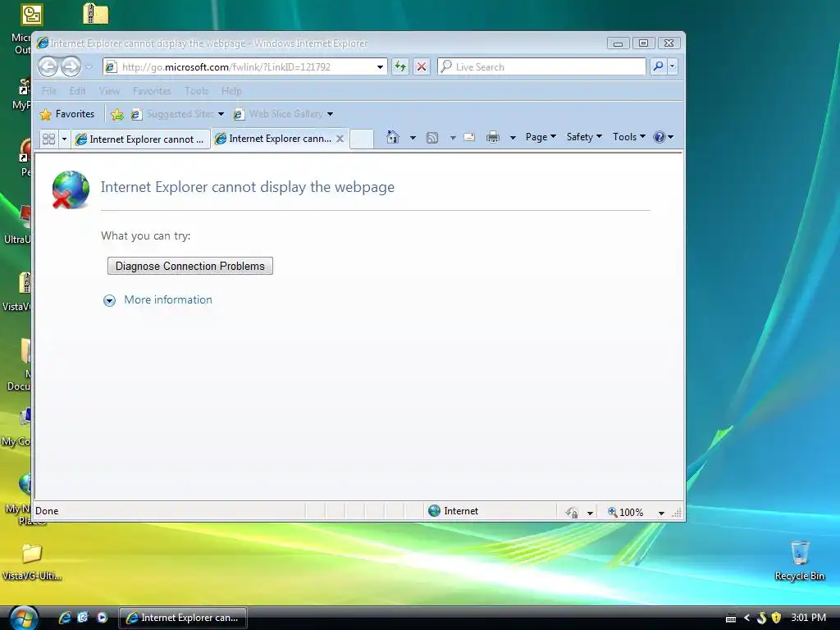Image resolution: width=840 pixels, height=630 pixels.
Task: Open the View menu
Action: tap(109, 91)
